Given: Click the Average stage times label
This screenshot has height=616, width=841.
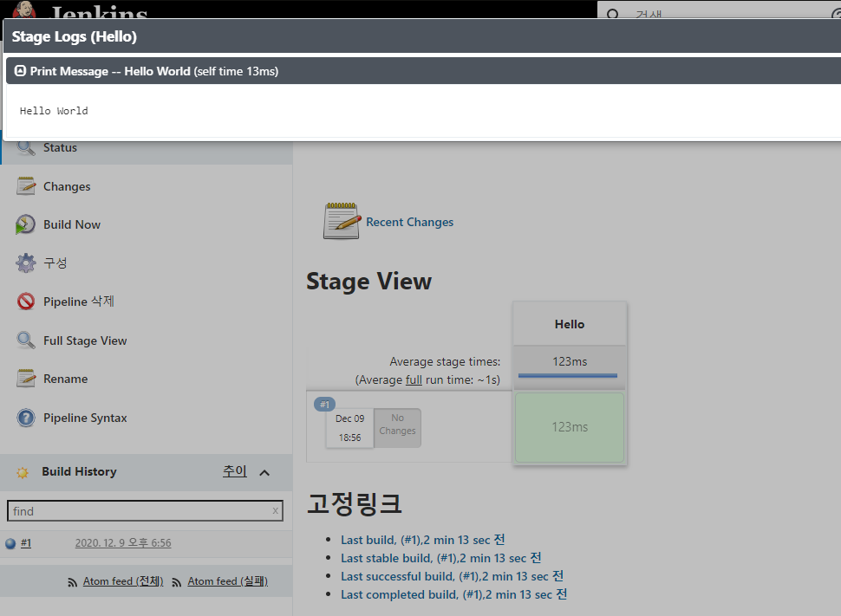Looking at the screenshot, I should 445,362.
